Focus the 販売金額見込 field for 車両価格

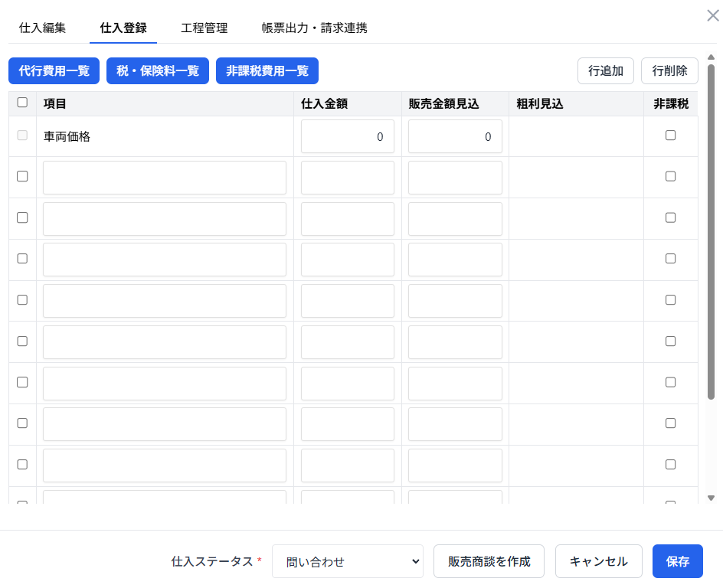[x=455, y=136]
